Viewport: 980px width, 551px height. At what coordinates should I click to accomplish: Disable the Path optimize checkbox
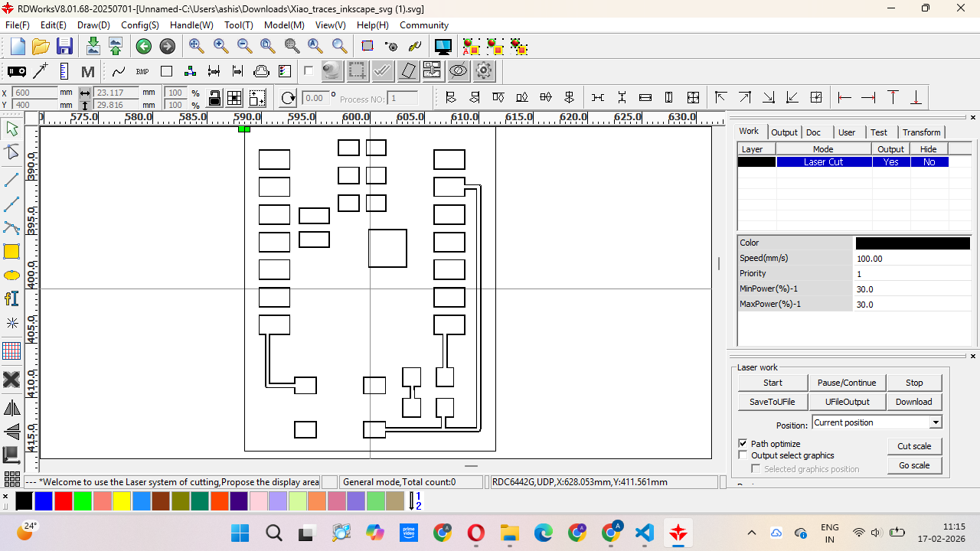coord(743,444)
